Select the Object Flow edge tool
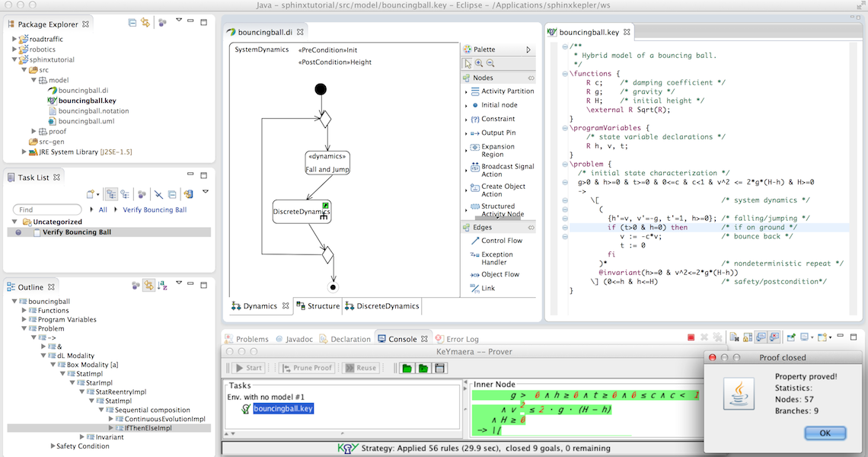The height and width of the screenshot is (457, 868). (x=499, y=274)
